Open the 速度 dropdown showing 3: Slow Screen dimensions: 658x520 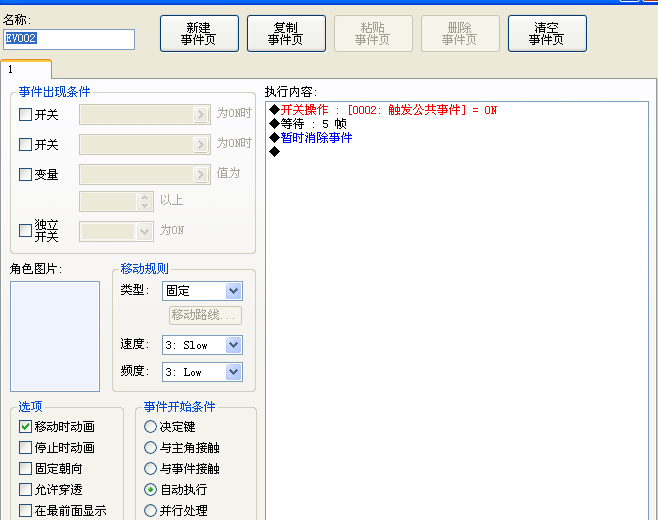pos(202,345)
